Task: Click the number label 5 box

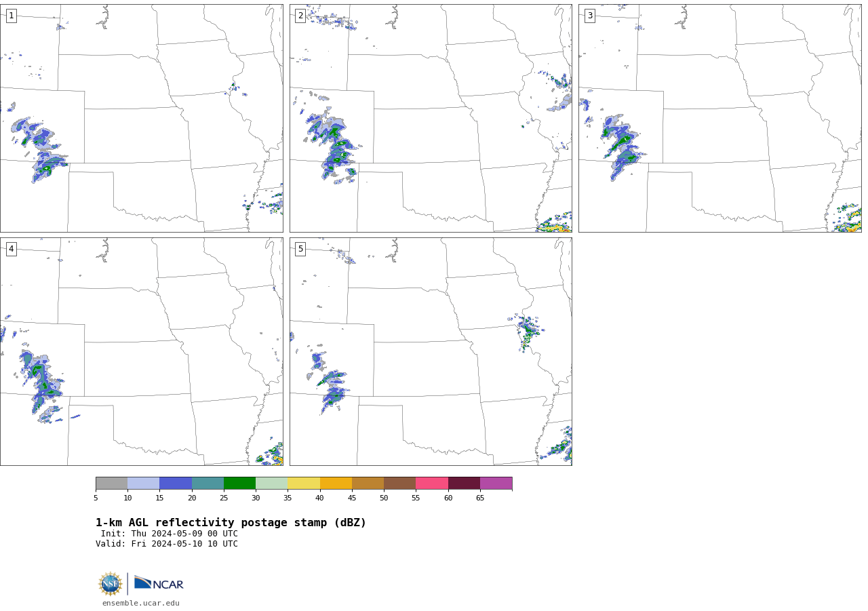Action: pyautogui.click(x=300, y=249)
